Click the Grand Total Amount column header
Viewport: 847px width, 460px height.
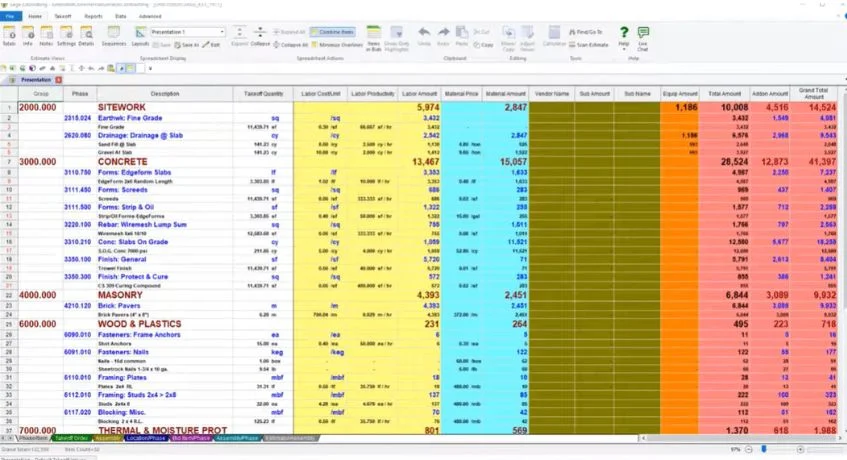pyautogui.click(x=814, y=94)
